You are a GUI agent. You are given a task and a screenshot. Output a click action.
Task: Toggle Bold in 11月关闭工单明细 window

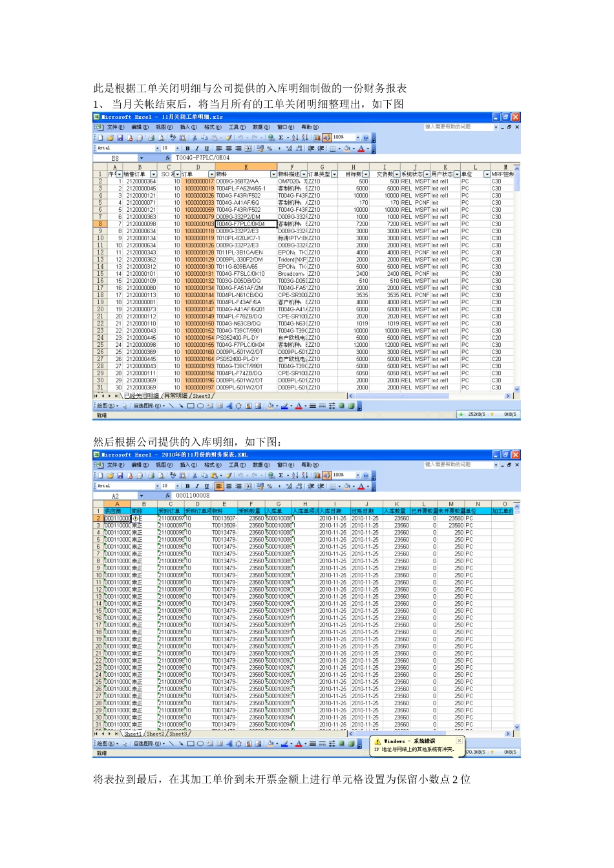[x=187, y=149]
